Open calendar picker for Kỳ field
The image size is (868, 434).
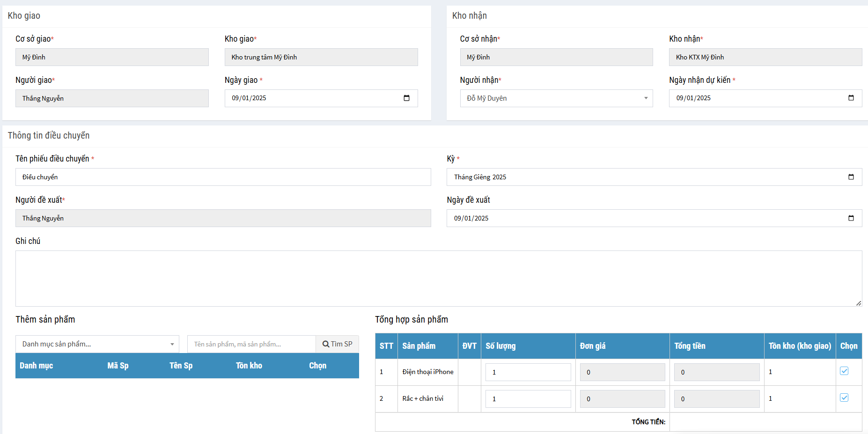pos(851,177)
